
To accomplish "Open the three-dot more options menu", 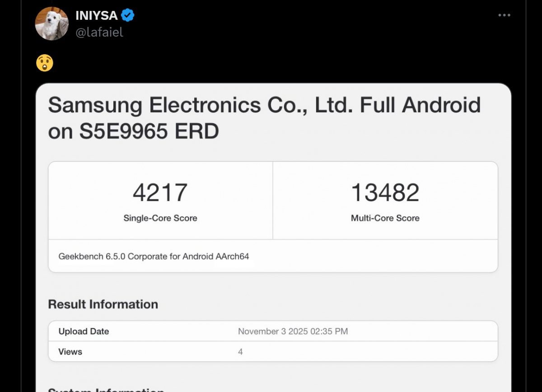I will click(504, 15).
